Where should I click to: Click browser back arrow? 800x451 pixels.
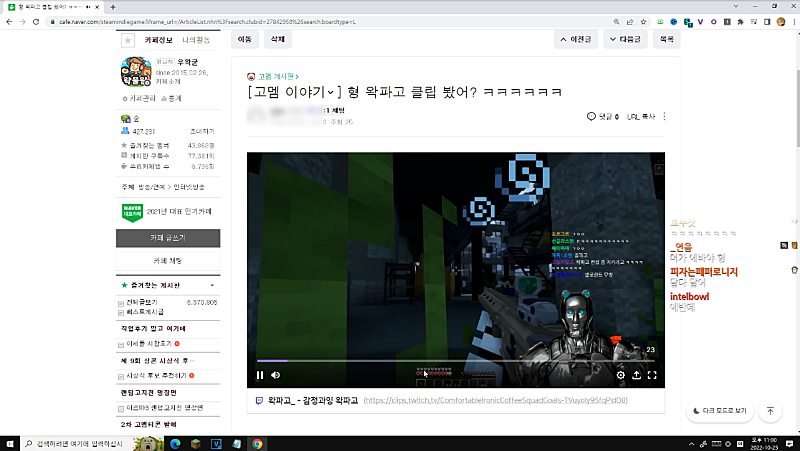9,22
